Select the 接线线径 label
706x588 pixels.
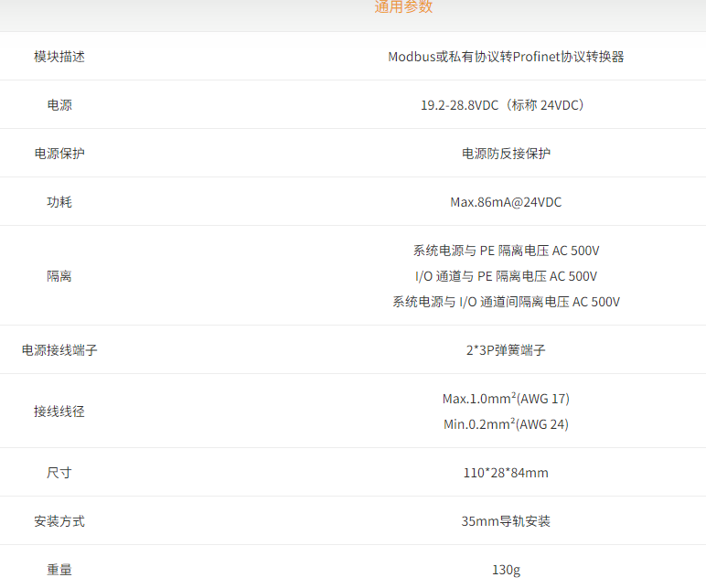click(x=59, y=412)
